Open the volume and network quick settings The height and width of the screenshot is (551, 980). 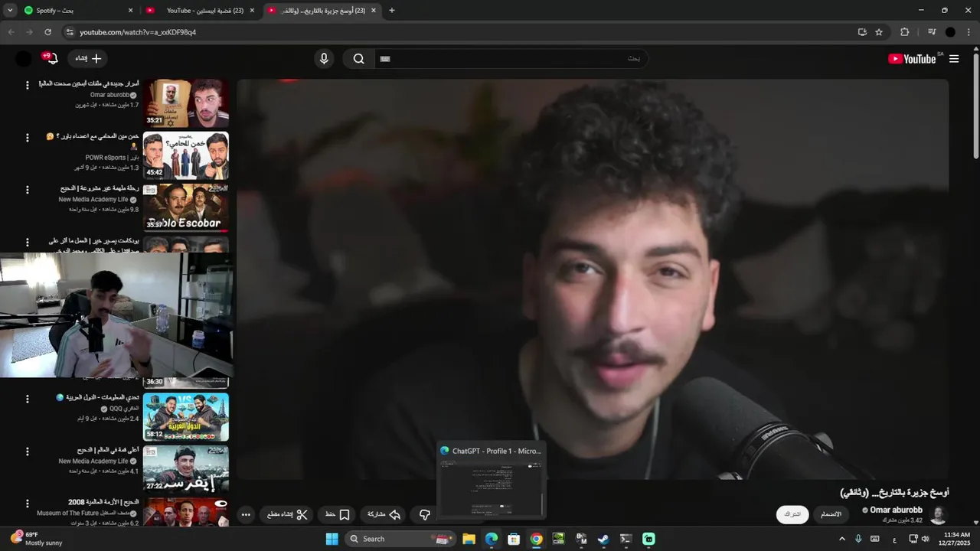919,539
